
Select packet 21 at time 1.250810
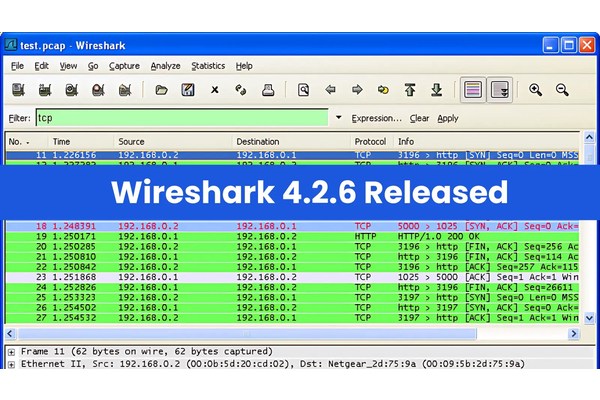pyautogui.click(x=292, y=257)
